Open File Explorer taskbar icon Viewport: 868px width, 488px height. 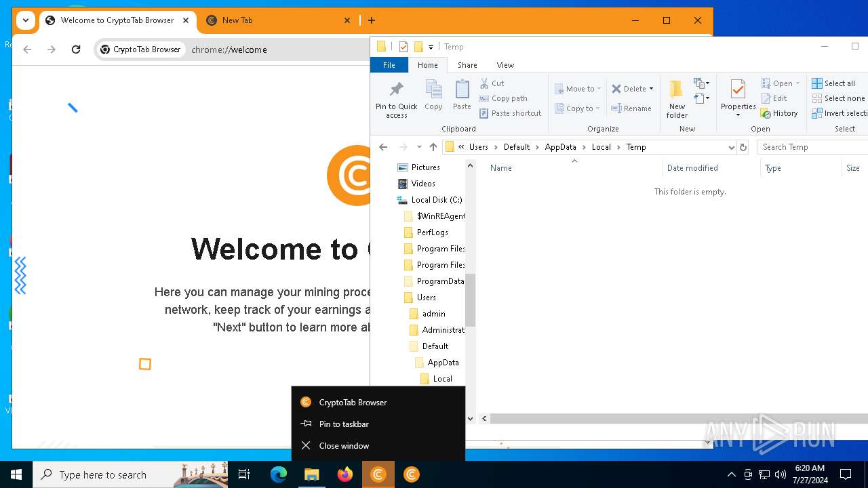312,474
